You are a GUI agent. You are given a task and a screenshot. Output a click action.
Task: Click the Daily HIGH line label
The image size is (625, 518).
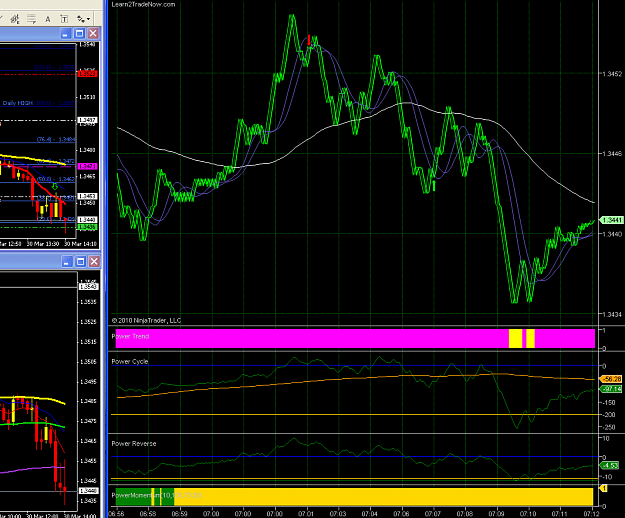pos(18,103)
